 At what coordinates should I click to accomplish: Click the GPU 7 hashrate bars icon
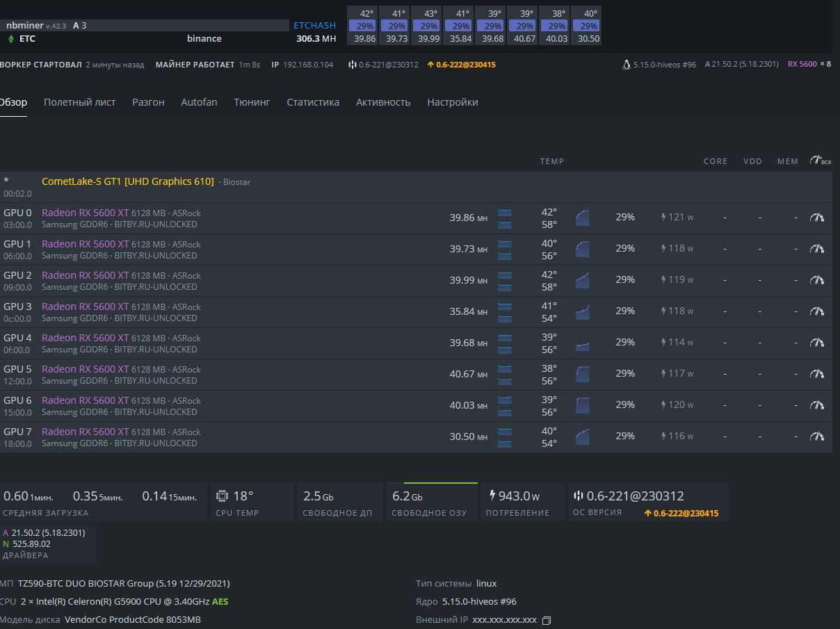[505, 436]
